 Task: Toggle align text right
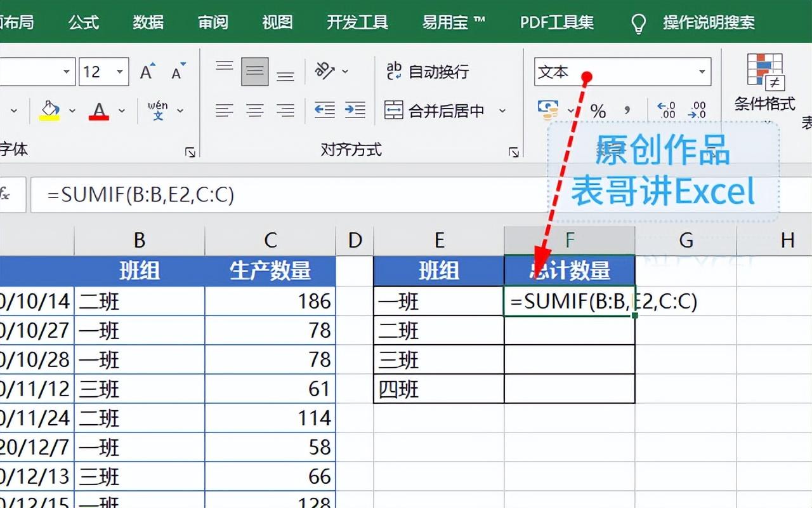[x=285, y=111]
